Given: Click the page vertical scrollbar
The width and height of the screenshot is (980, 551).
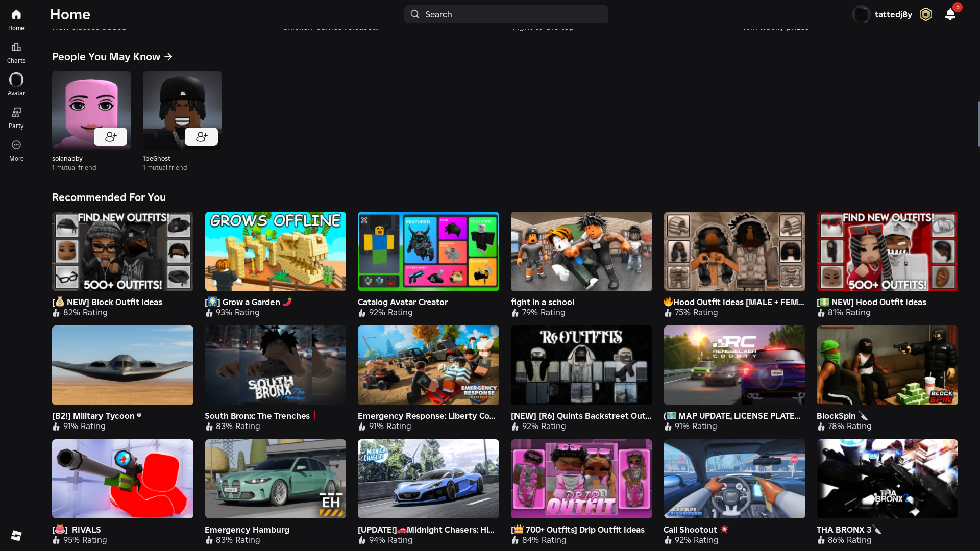Looking at the screenshot, I should coord(978,123).
